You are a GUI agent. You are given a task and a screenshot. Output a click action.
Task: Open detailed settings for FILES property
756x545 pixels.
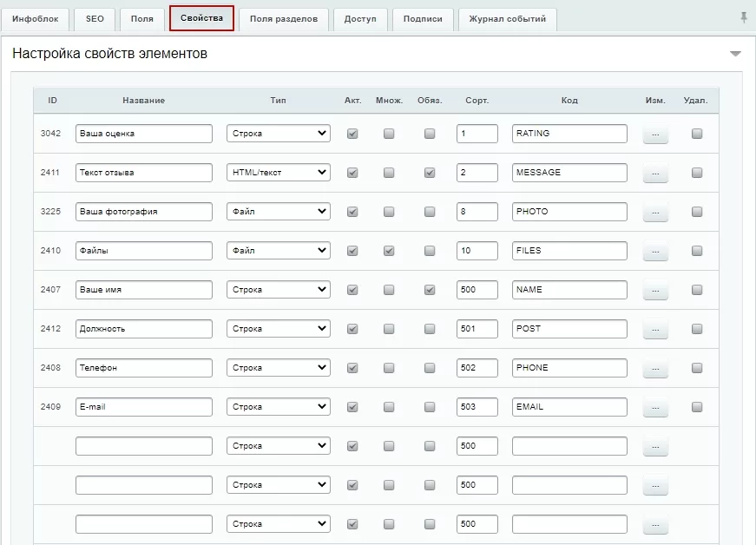point(655,251)
